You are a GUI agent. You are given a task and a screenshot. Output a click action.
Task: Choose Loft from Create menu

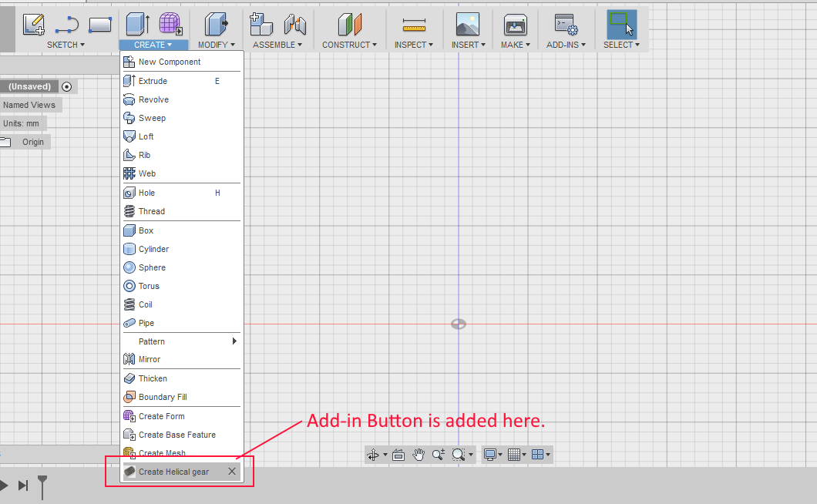pyautogui.click(x=182, y=136)
